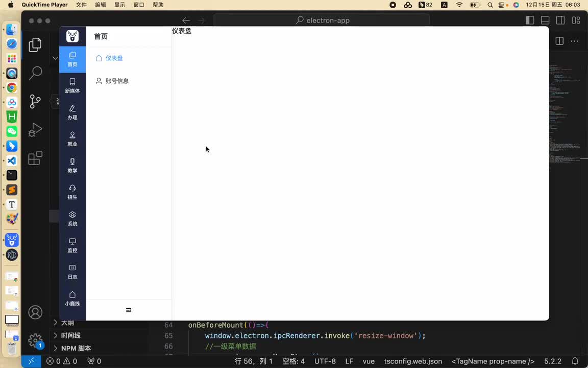Image resolution: width=588 pixels, height=368 pixels.
Task: Open the 首页 sidebar item
Action: 72,59
